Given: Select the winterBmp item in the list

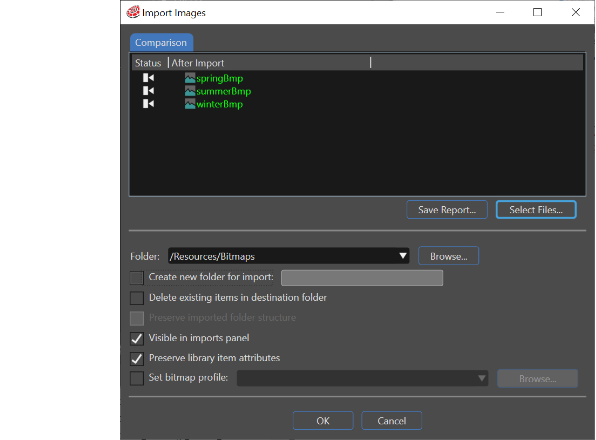Looking at the screenshot, I should [x=219, y=104].
